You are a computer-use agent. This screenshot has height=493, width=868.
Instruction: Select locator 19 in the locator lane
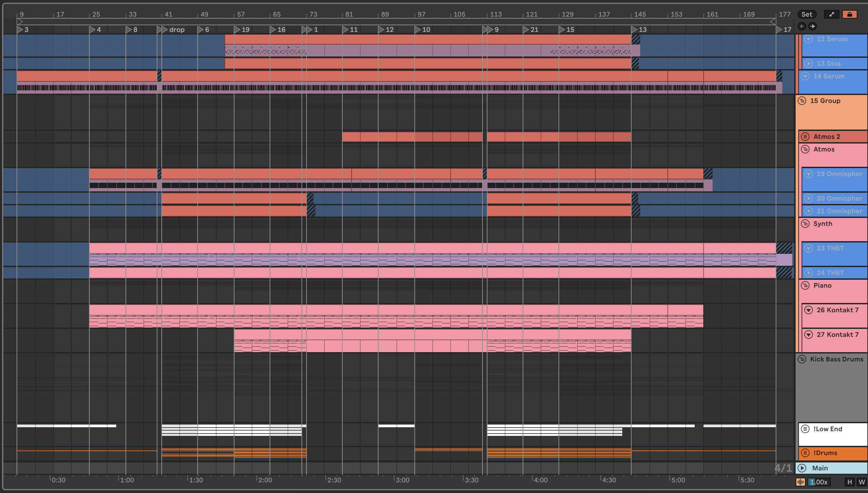(242, 30)
